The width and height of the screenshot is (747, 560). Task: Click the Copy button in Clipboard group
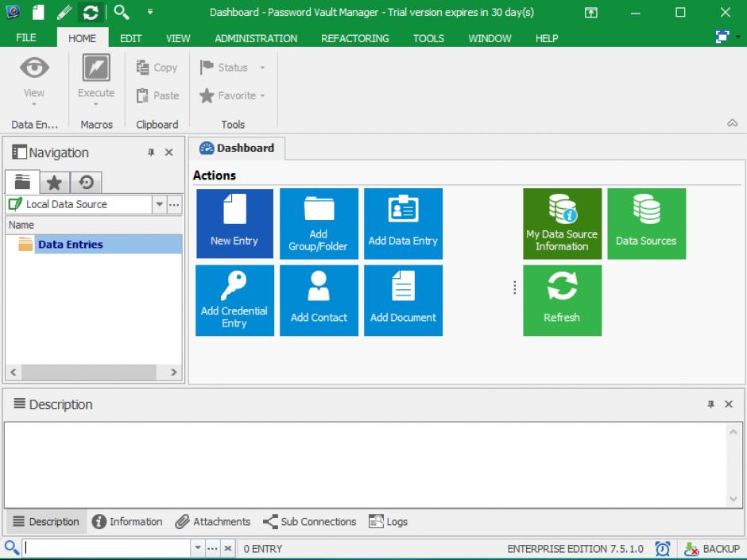[x=157, y=68]
